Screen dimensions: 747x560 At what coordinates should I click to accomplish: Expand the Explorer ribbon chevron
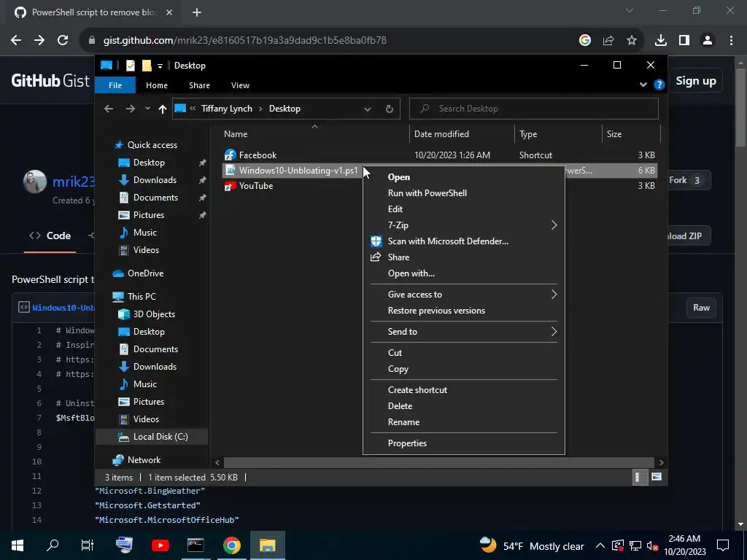tap(643, 85)
